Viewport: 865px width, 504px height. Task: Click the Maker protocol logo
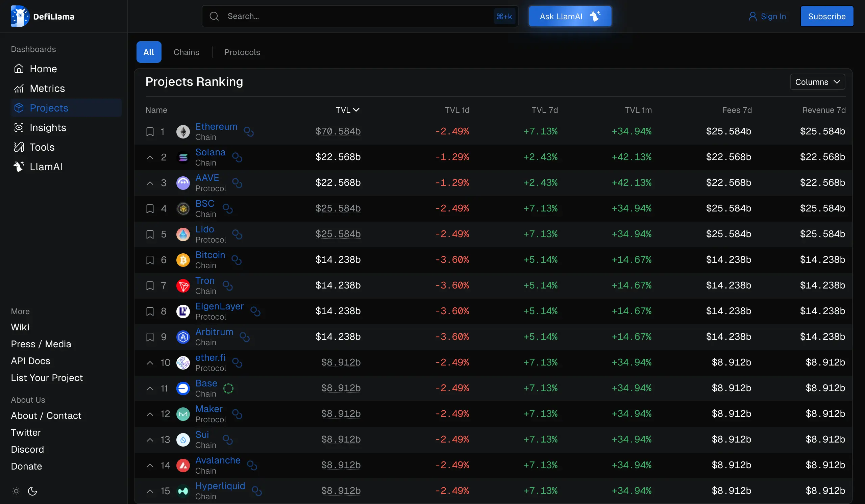(183, 414)
